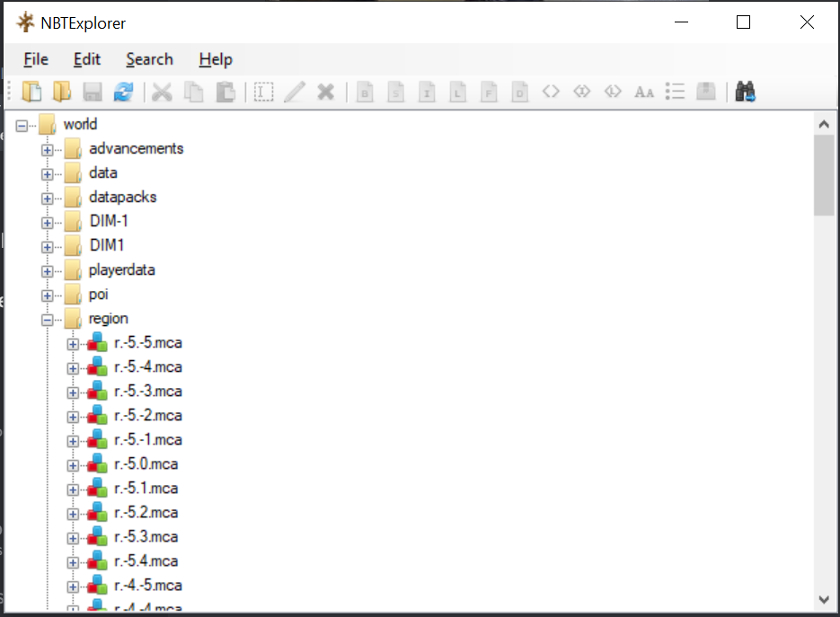The width and height of the screenshot is (840, 617).
Task: Click the NBTExplorer app icon in title bar
Action: click(x=25, y=22)
